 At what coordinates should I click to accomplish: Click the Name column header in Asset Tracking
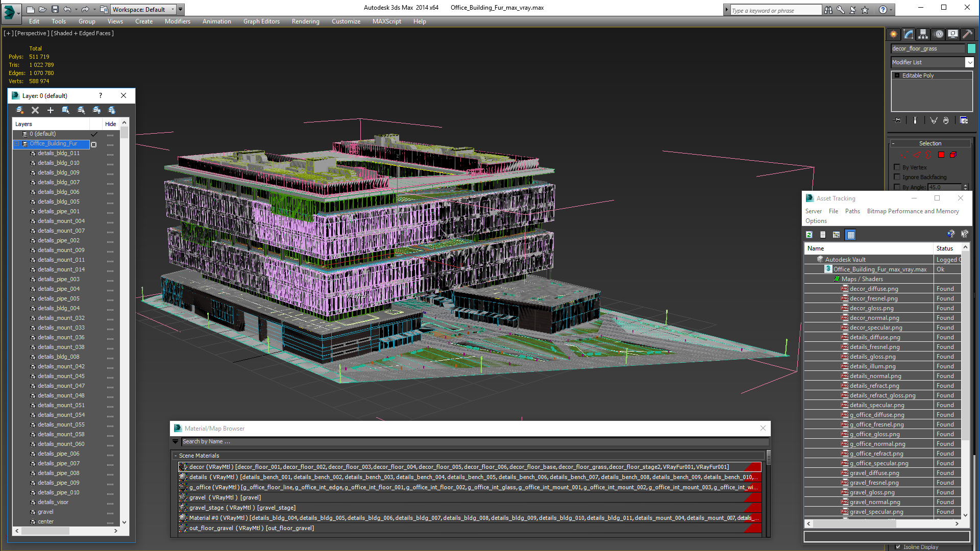click(x=869, y=248)
